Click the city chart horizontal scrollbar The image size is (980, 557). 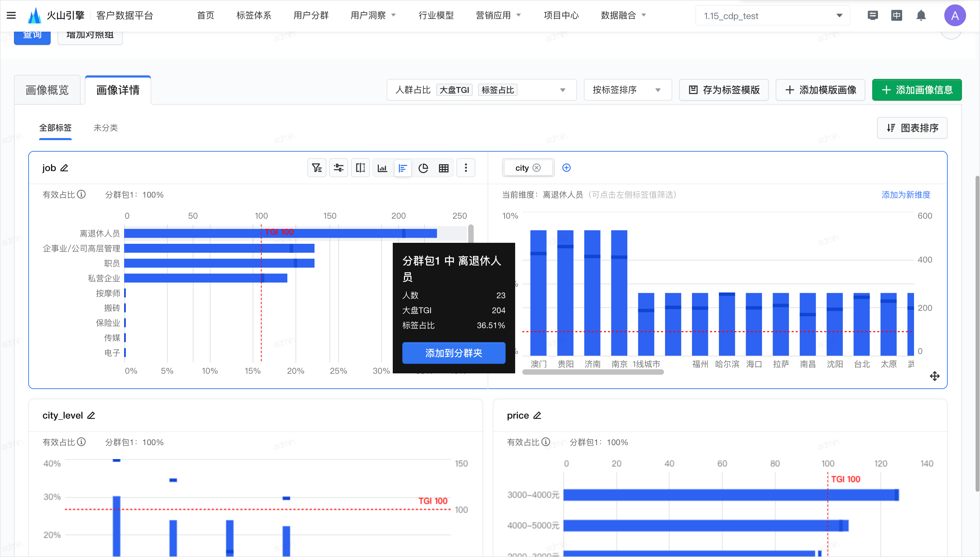(x=593, y=372)
